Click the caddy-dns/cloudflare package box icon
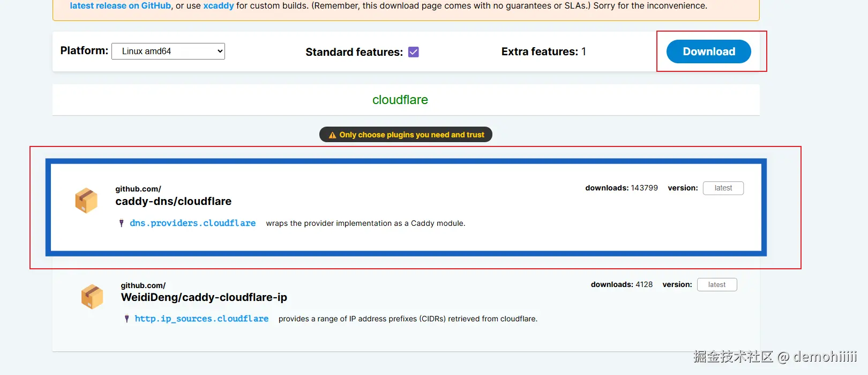 coord(86,201)
